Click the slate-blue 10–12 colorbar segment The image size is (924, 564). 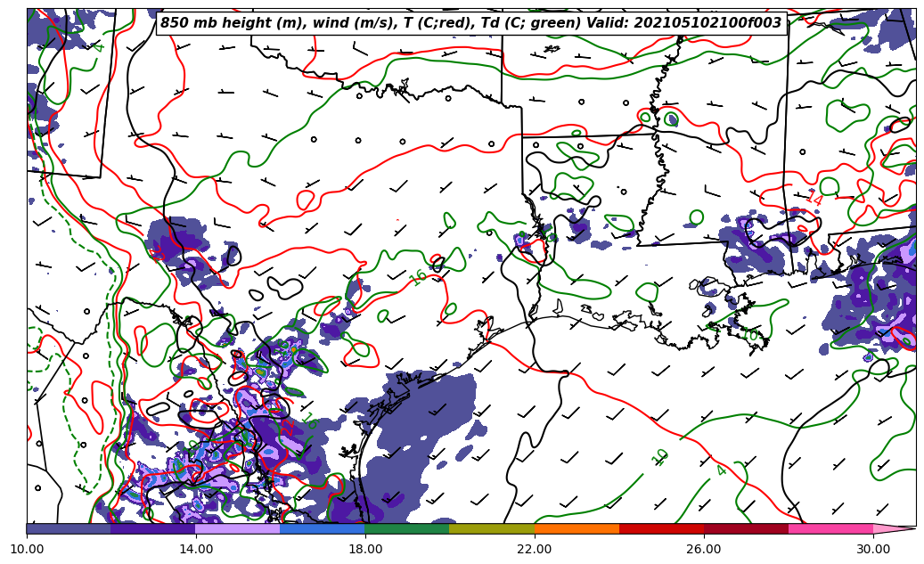tap(69, 528)
